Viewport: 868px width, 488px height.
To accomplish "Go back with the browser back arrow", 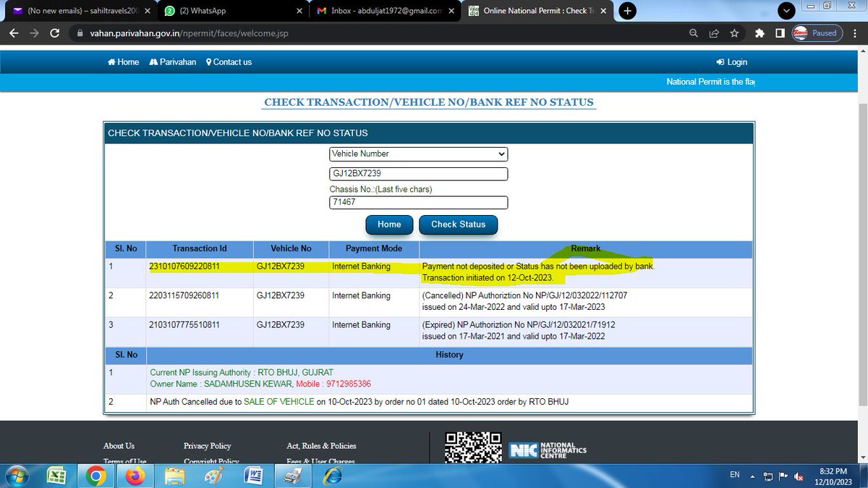I will [x=14, y=33].
